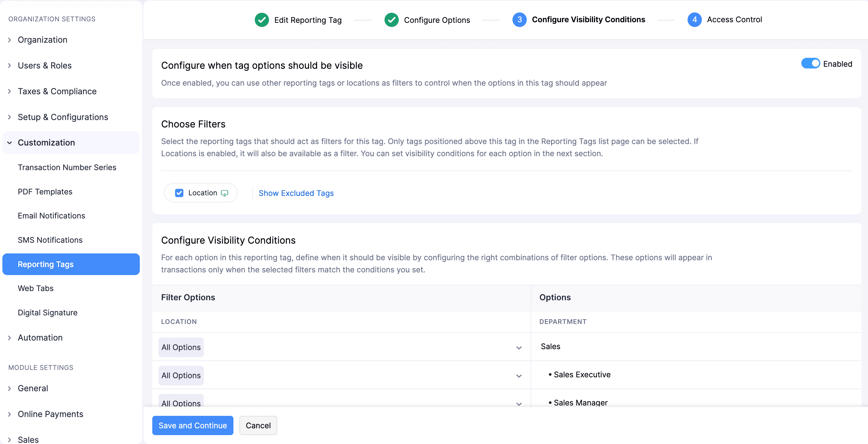Click the step 4 circle beside Access Control

click(x=694, y=20)
